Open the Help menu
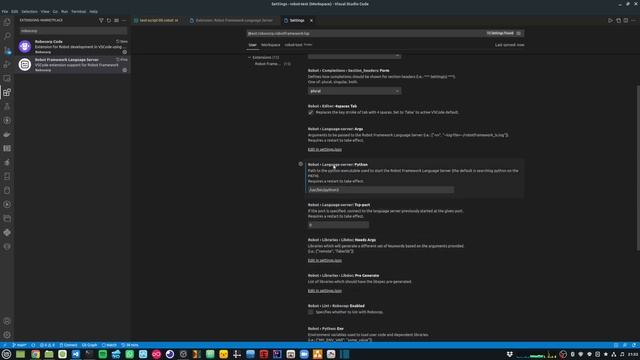Screen dimensions: 640x360 93,11
